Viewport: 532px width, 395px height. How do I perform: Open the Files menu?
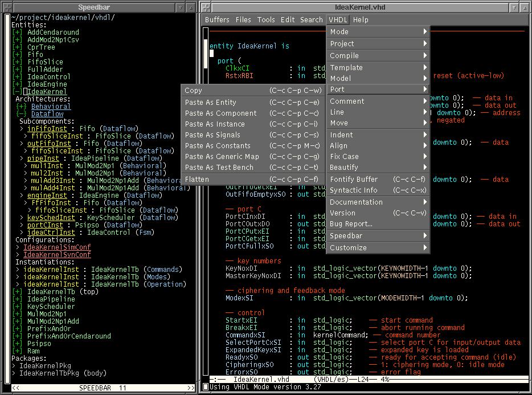243,19
